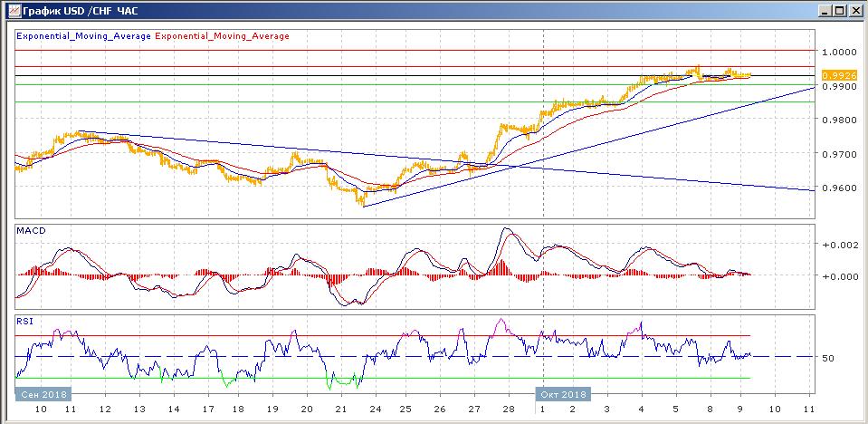
Task: Click the RSI indicator label
Action: (x=25, y=321)
